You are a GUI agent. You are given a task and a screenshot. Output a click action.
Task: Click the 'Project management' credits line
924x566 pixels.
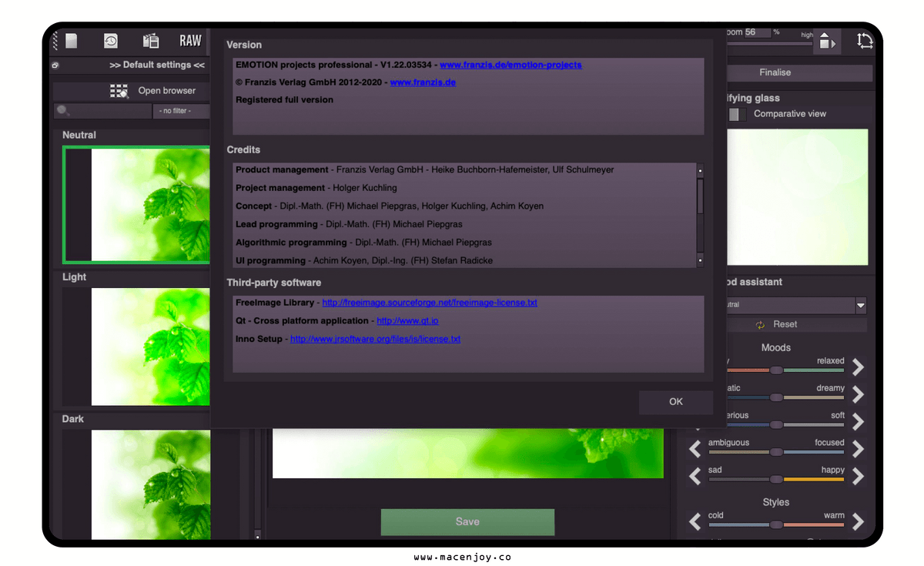[316, 188]
